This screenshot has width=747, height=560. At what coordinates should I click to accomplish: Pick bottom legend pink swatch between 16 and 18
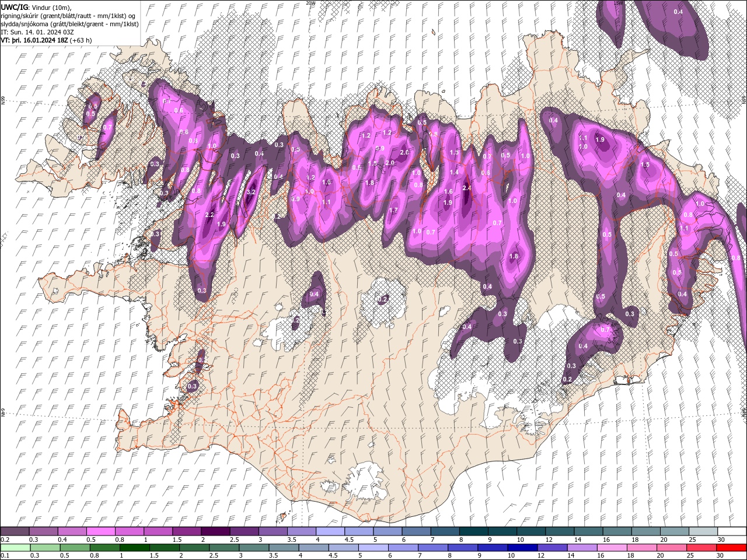pyautogui.click(x=613, y=548)
